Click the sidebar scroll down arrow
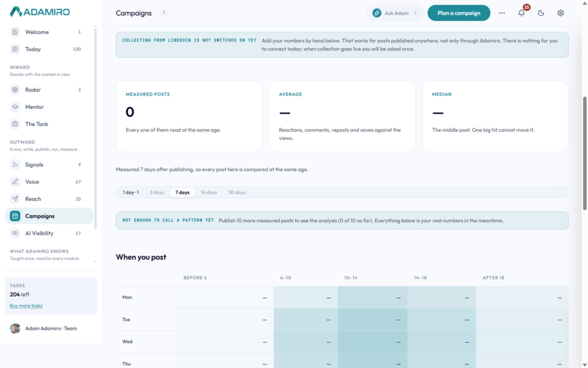The width and height of the screenshot is (588, 368). [95, 262]
